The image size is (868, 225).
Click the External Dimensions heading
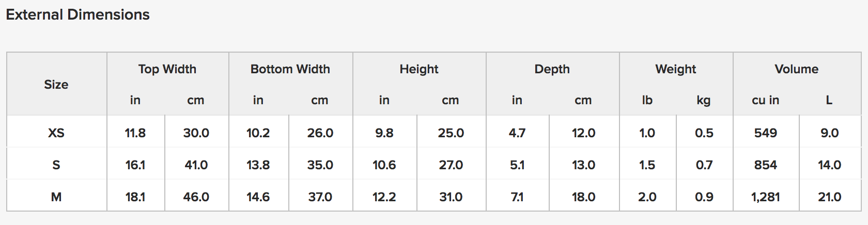pos(78,14)
